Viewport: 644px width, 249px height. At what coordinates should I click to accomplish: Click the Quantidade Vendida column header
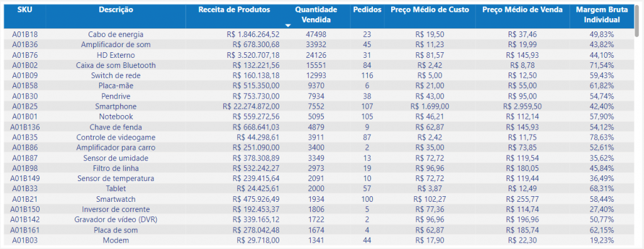click(x=316, y=15)
